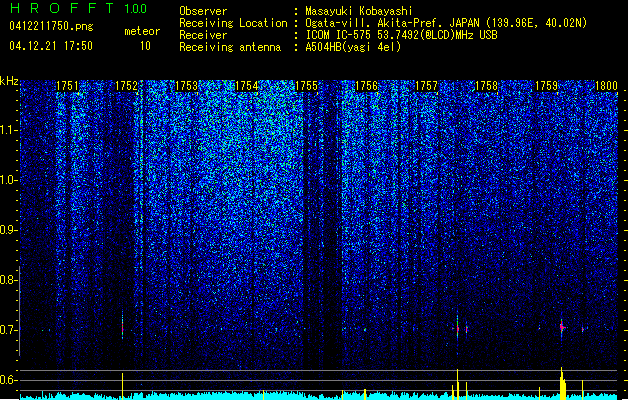Click the Receiving antenna label
The height and width of the screenshot is (400, 629).
click(230, 47)
